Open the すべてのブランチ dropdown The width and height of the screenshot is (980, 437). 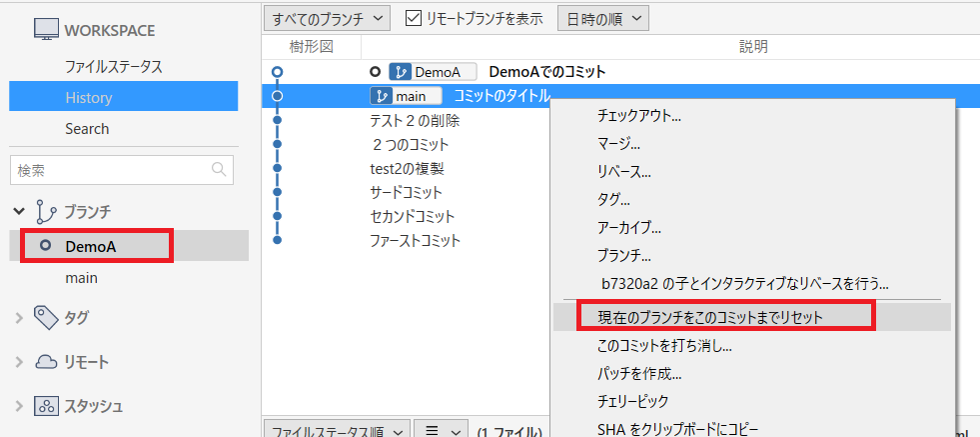click(x=327, y=17)
